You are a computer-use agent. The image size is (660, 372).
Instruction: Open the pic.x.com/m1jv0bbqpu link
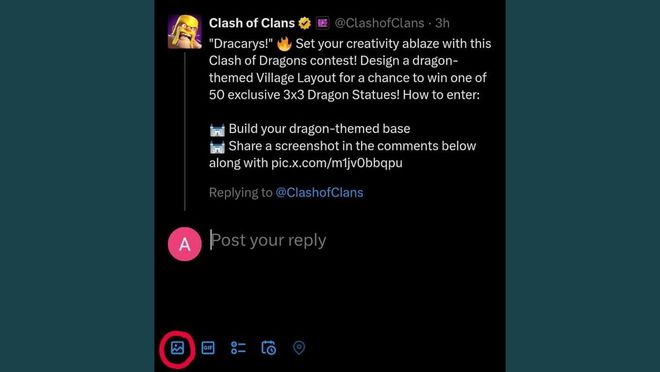coord(337,163)
